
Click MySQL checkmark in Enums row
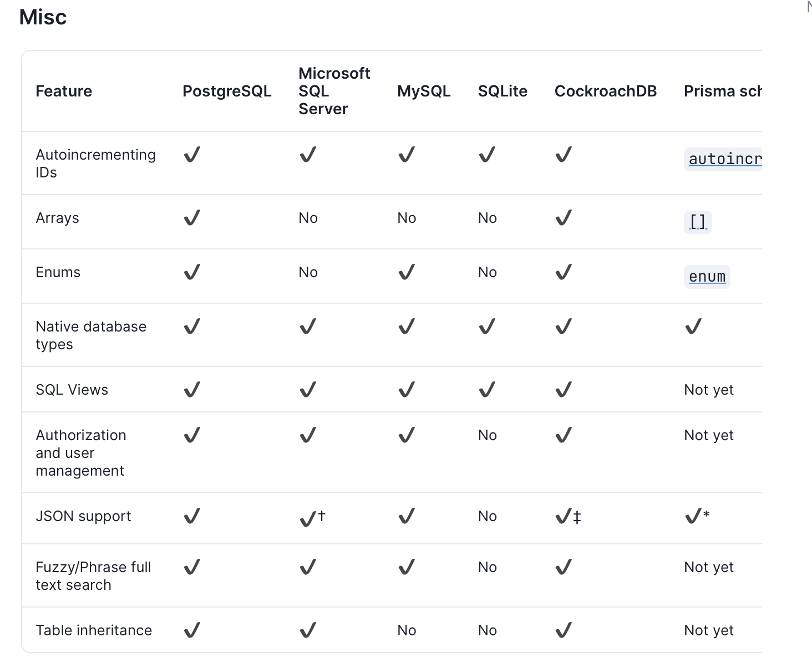pos(407,272)
